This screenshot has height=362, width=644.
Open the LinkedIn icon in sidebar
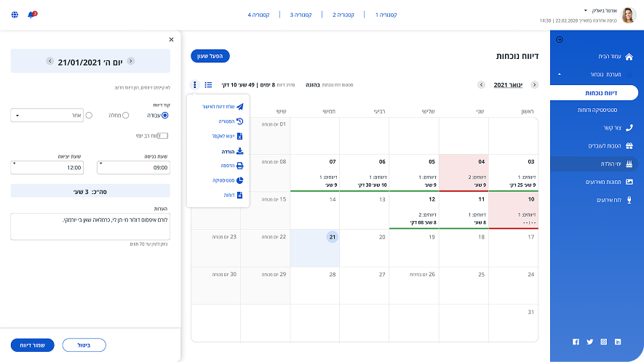click(x=618, y=342)
